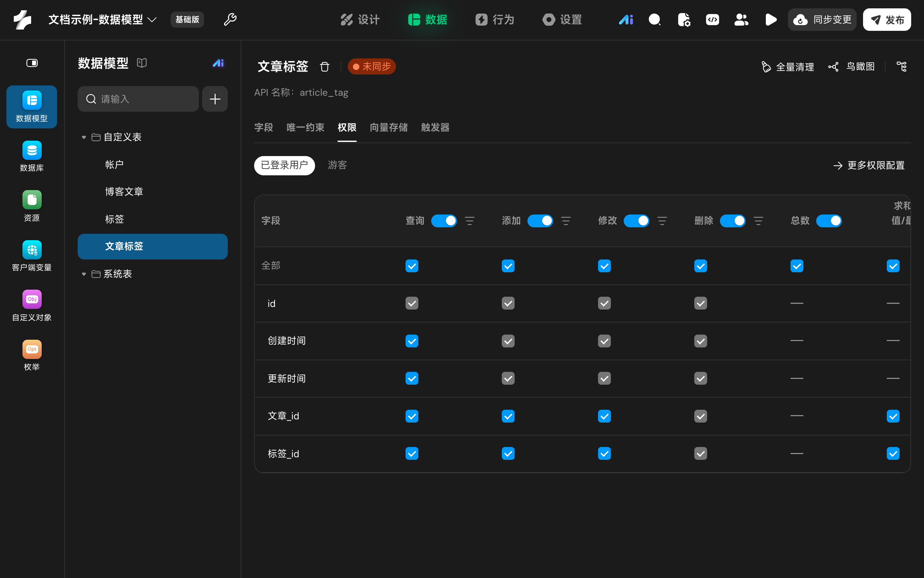Screen dimensions: 924x578
Task: Open 更多权限配置 link
Action: pyautogui.click(x=869, y=165)
